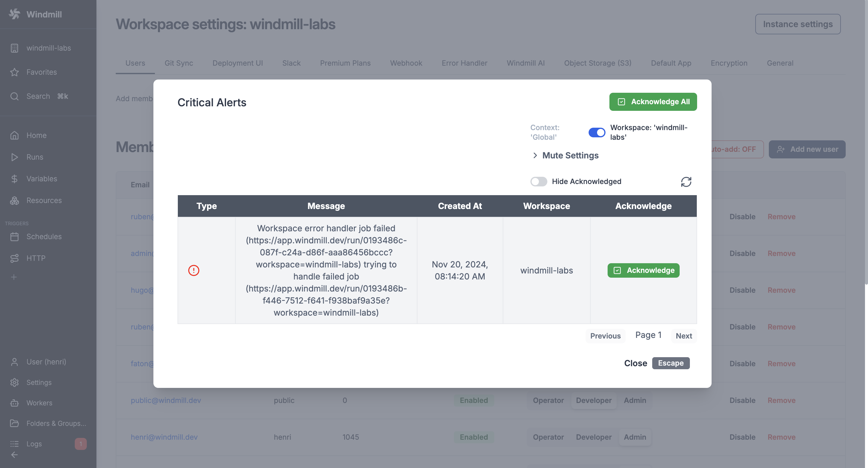868x468 pixels.
Task: Open the Search bar
Action: tap(38, 96)
